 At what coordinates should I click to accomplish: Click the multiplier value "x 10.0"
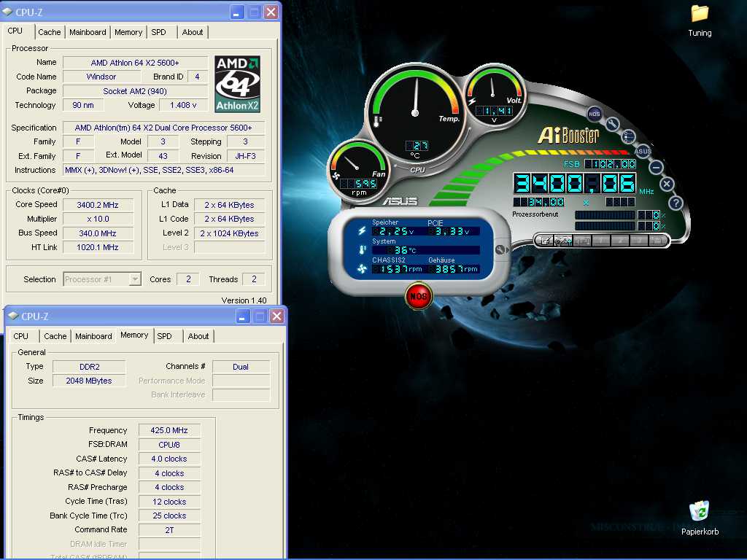click(x=98, y=219)
